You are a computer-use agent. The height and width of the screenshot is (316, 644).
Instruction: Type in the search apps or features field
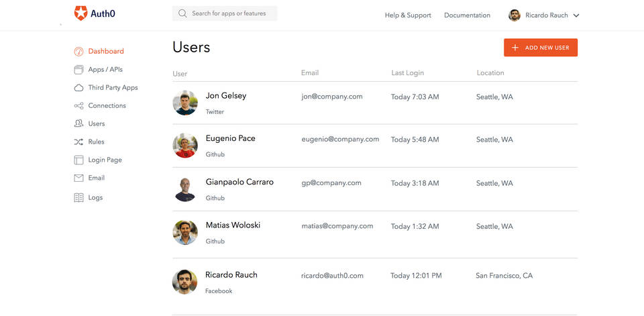tap(231, 13)
